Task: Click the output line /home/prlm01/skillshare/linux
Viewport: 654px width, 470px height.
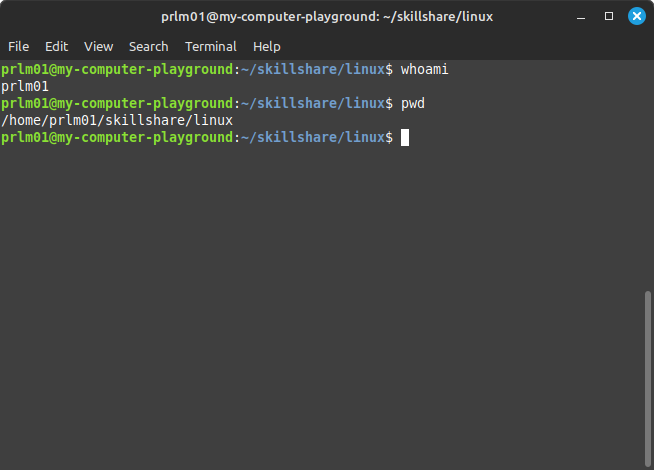Action: click(117, 121)
